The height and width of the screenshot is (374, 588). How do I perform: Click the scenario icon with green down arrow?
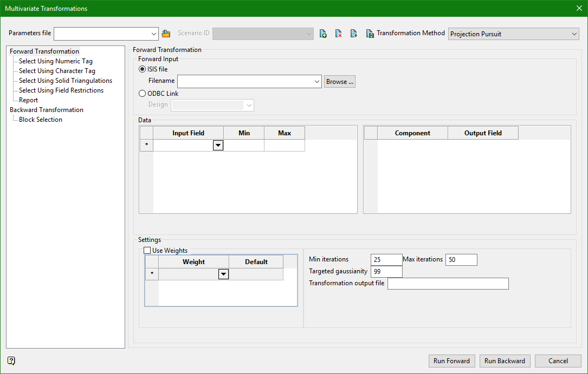pos(354,34)
